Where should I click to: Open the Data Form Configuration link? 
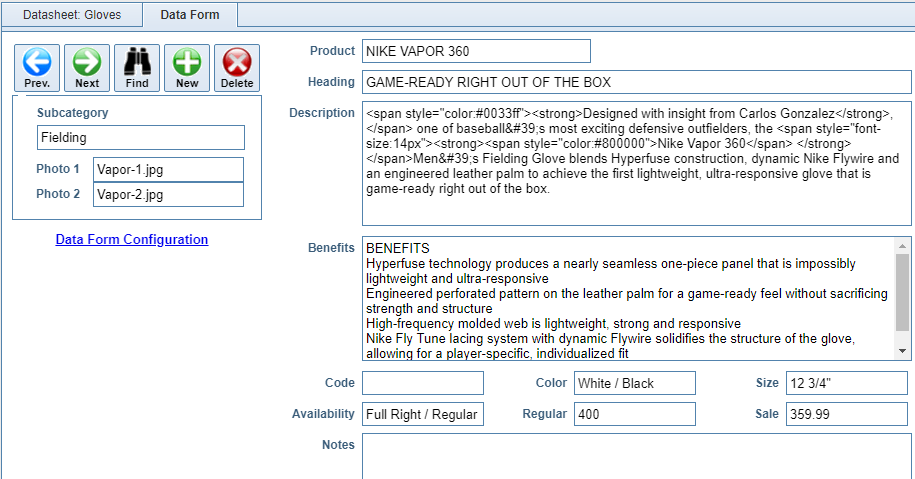132,240
